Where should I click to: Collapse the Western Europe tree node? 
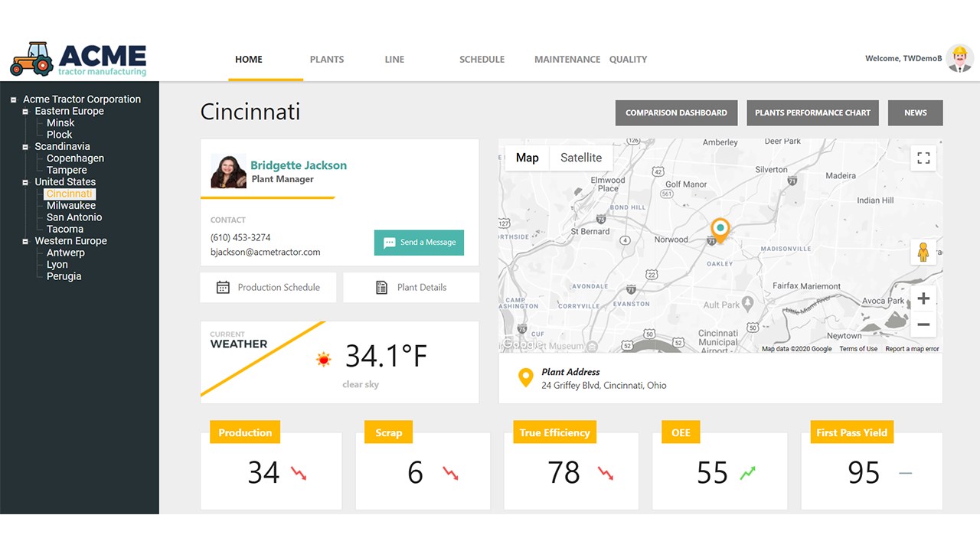click(25, 241)
